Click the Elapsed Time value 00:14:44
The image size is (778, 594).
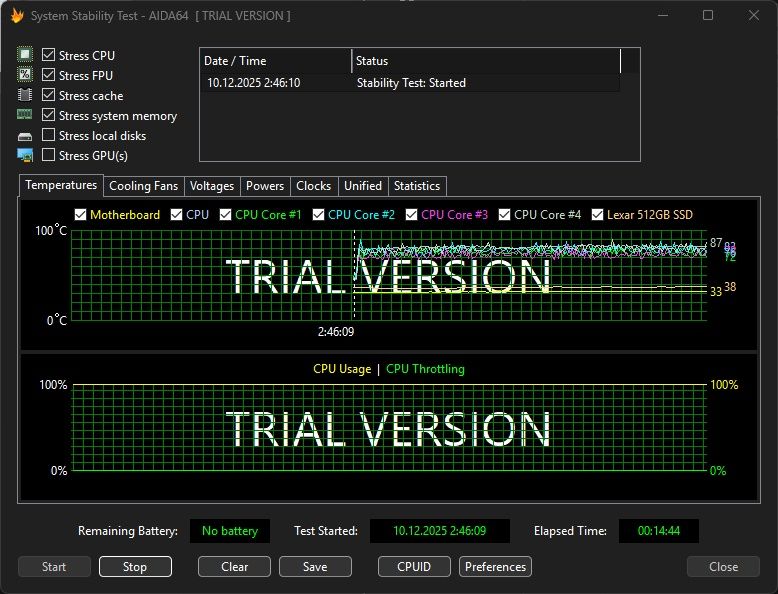[x=658, y=531]
